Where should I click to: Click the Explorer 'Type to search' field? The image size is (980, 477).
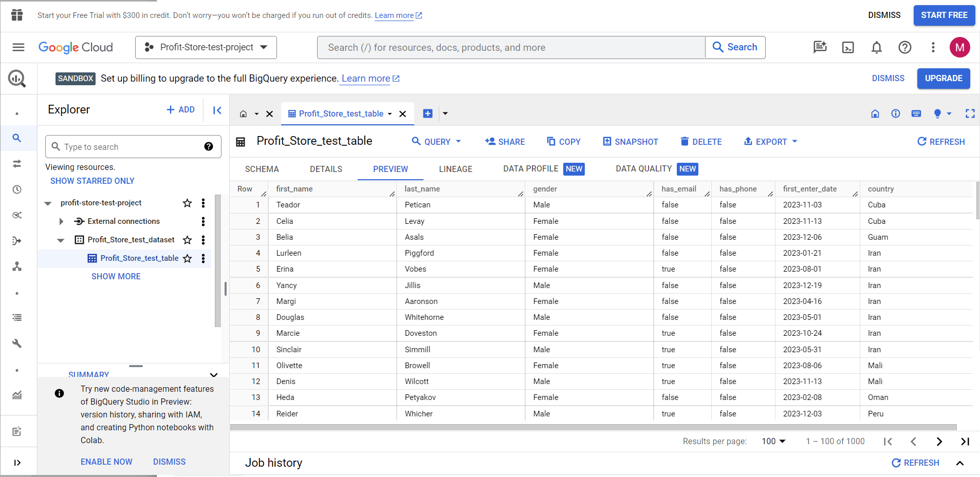133,147
